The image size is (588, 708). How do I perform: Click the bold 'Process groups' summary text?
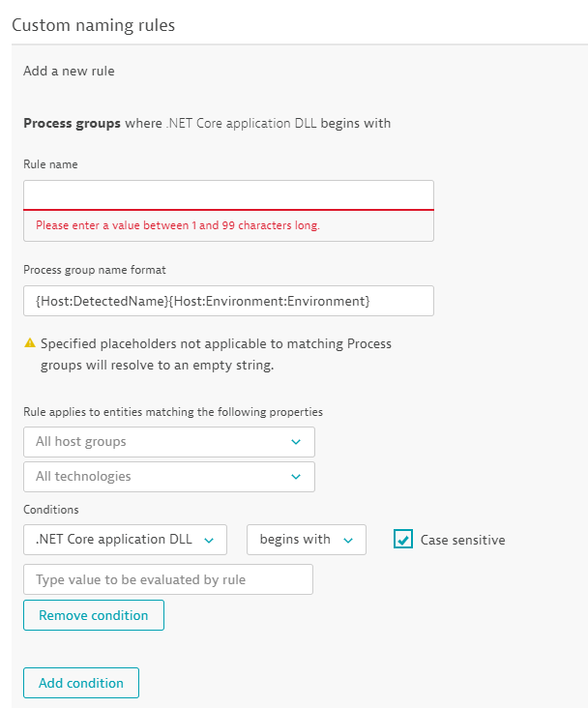pos(73,124)
